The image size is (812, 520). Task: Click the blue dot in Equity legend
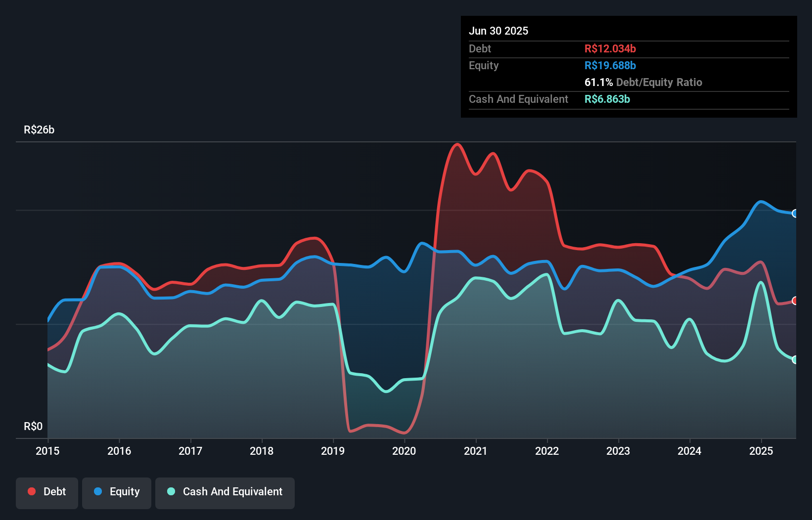[98, 491]
